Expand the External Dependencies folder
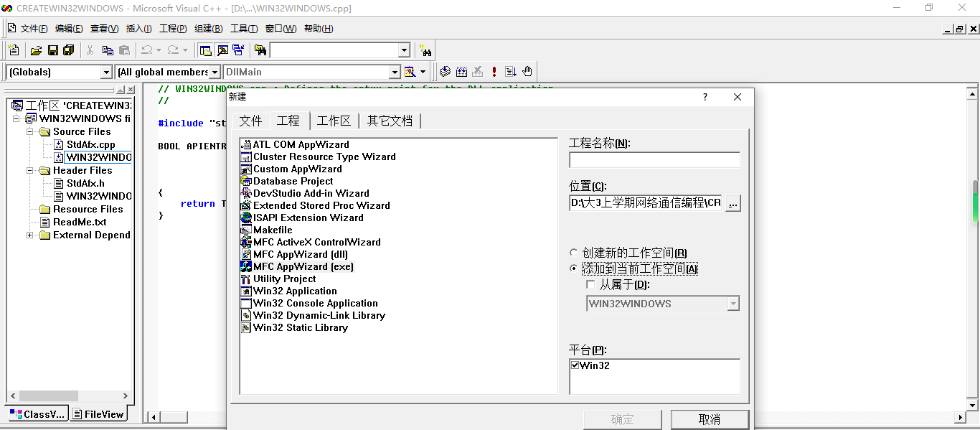Image resolution: width=980 pixels, height=430 pixels. click(30, 235)
